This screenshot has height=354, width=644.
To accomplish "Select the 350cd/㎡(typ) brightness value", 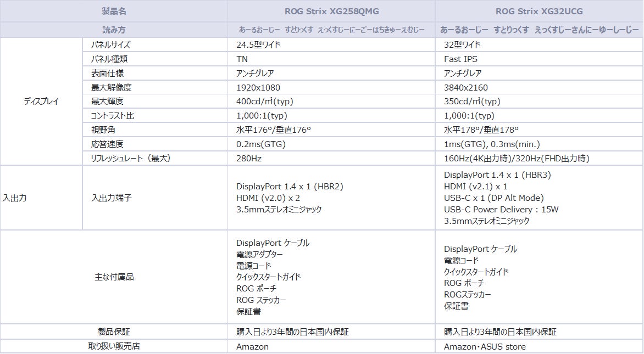I will (473, 102).
